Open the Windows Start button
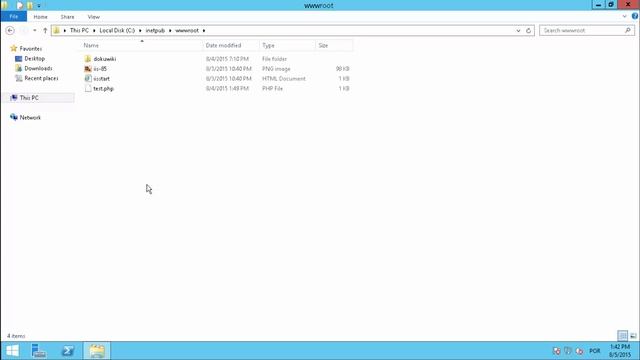The height and width of the screenshot is (360, 640). pyautogui.click(x=12, y=351)
